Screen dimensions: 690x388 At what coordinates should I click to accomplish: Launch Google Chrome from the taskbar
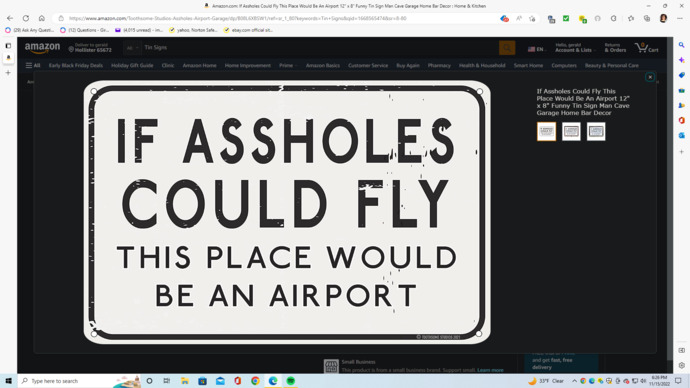tap(255, 381)
